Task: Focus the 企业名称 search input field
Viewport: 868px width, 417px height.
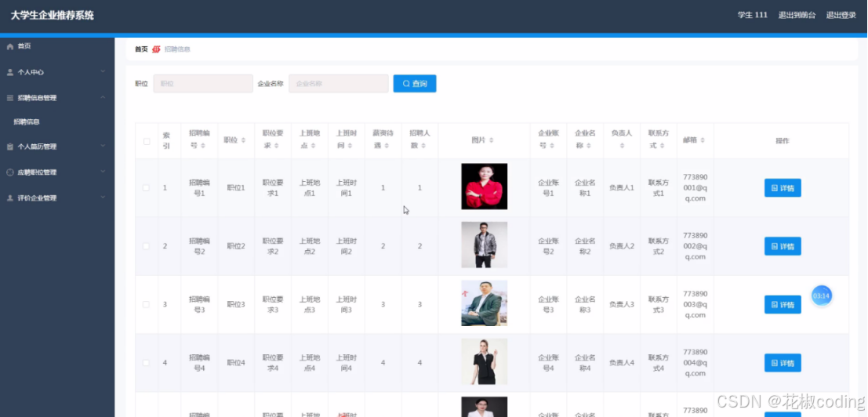Action: 338,84
